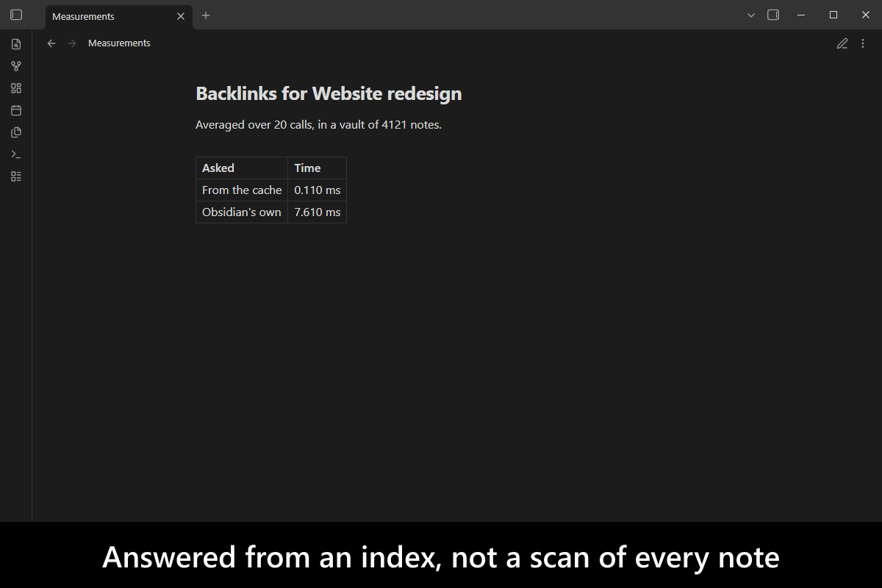Open today's daily note calendar icon

click(x=16, y=110)
